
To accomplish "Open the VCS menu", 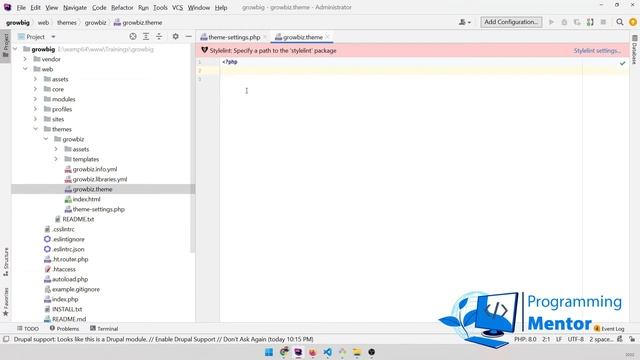I will coord(177,7).
